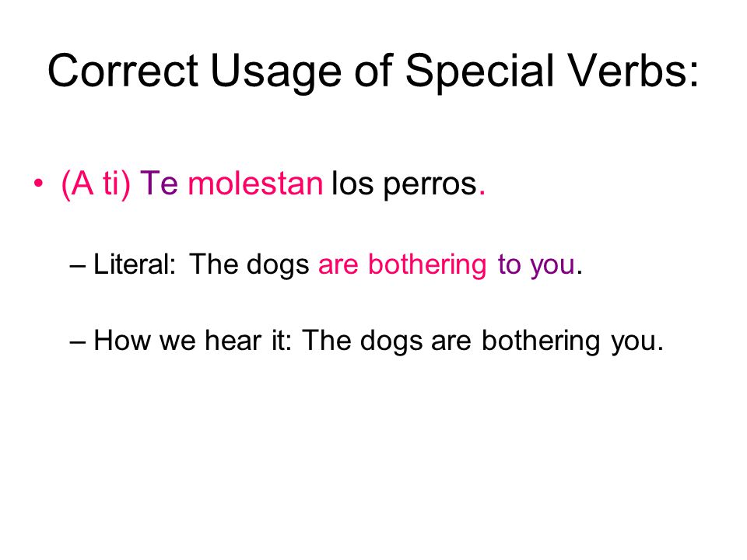Click the pink word 'molestan'

coord(255,184)
